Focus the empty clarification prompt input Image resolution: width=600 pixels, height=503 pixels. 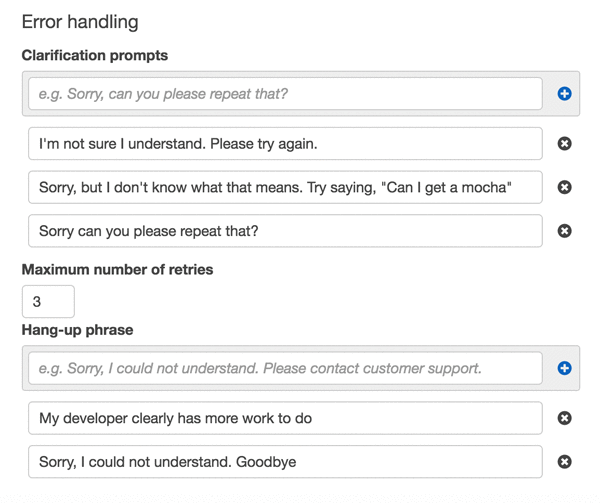pos(285,94)
